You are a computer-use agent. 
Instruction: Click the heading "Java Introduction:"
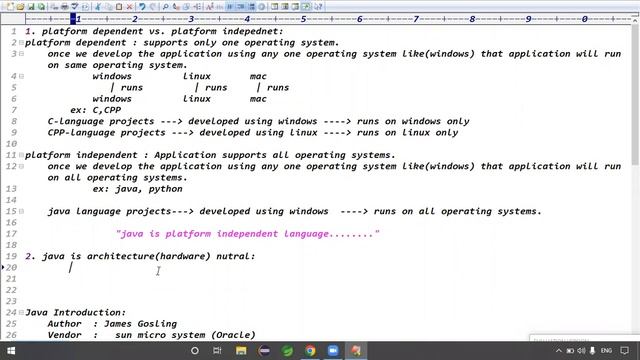[x=76, y=313]
